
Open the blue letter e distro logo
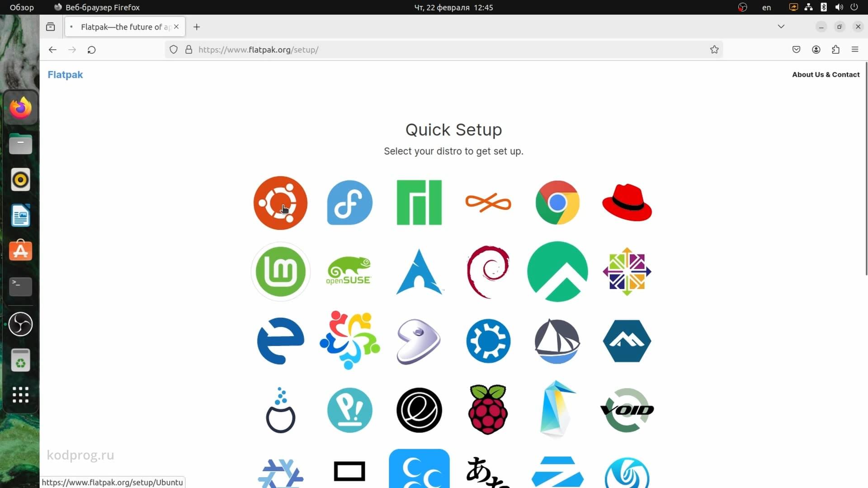click(280, 341)
